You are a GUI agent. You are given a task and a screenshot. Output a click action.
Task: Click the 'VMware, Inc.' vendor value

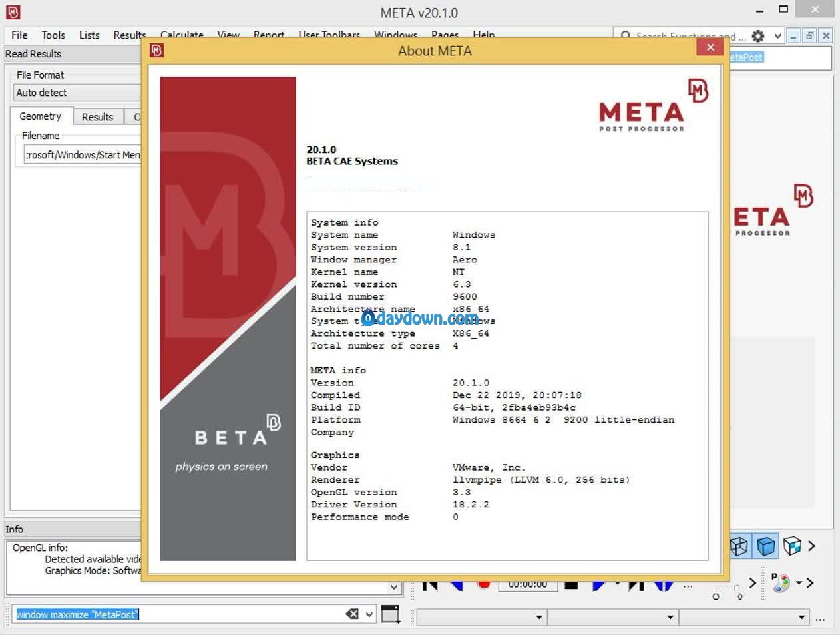tap(489, 468)
